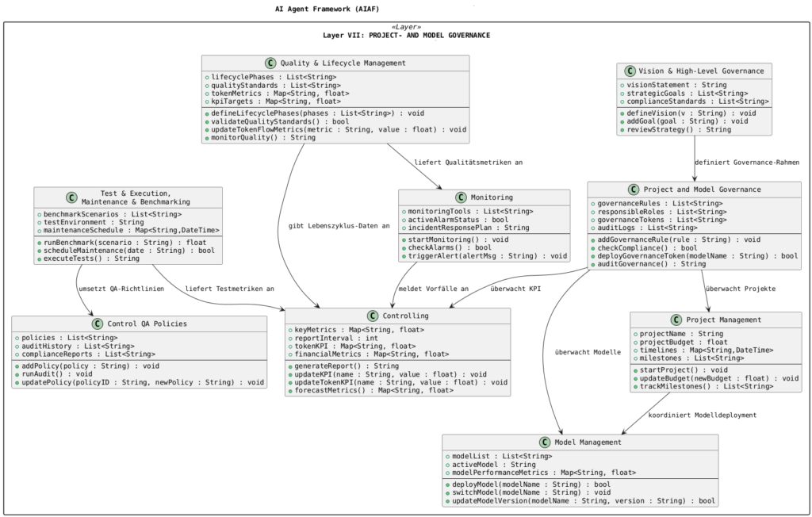Select the 'liefert Qualitätsmetriken an' arrow label
Screen dimensions: 812x517
[467, 163]
